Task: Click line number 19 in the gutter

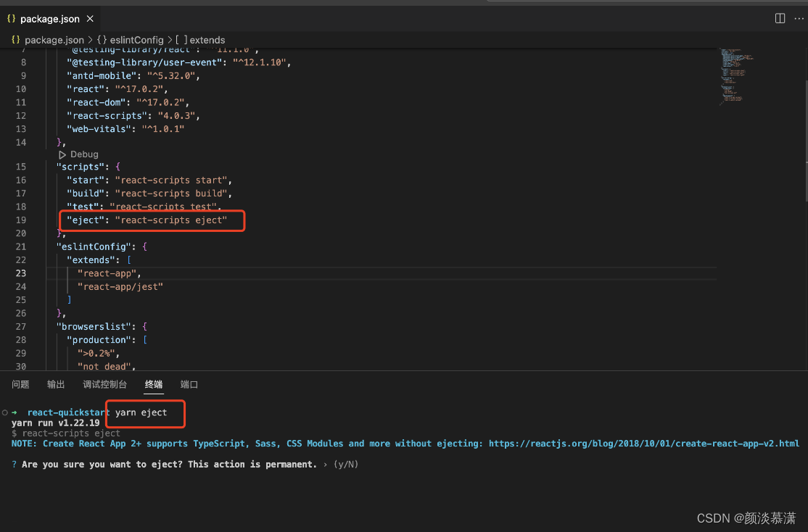Action: (20, 220)
